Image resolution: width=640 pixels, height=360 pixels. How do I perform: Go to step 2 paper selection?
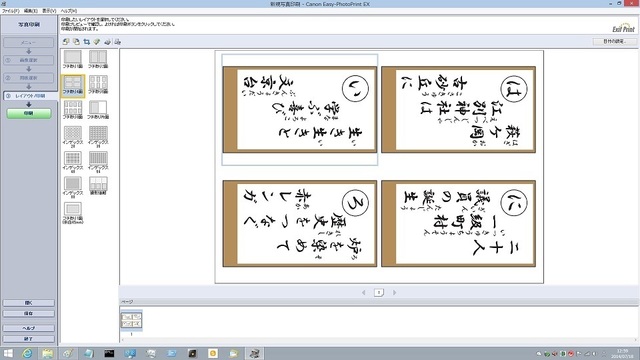[29, 78]
